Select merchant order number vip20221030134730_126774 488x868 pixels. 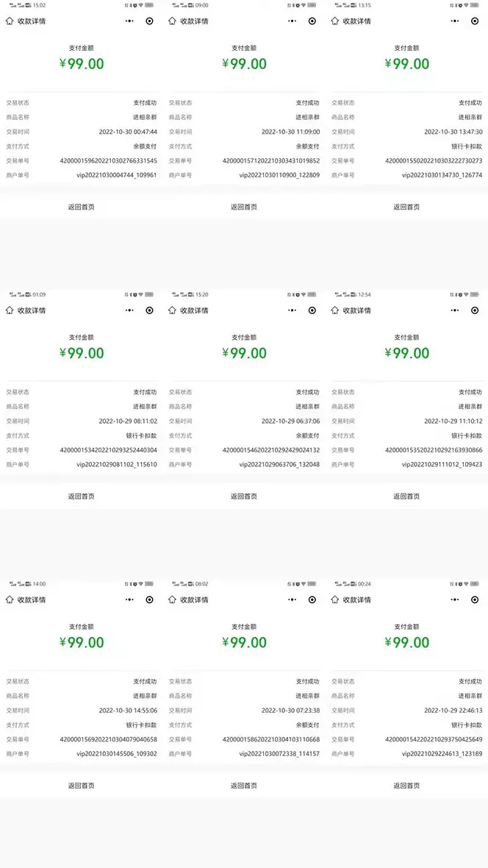point(442,175)
